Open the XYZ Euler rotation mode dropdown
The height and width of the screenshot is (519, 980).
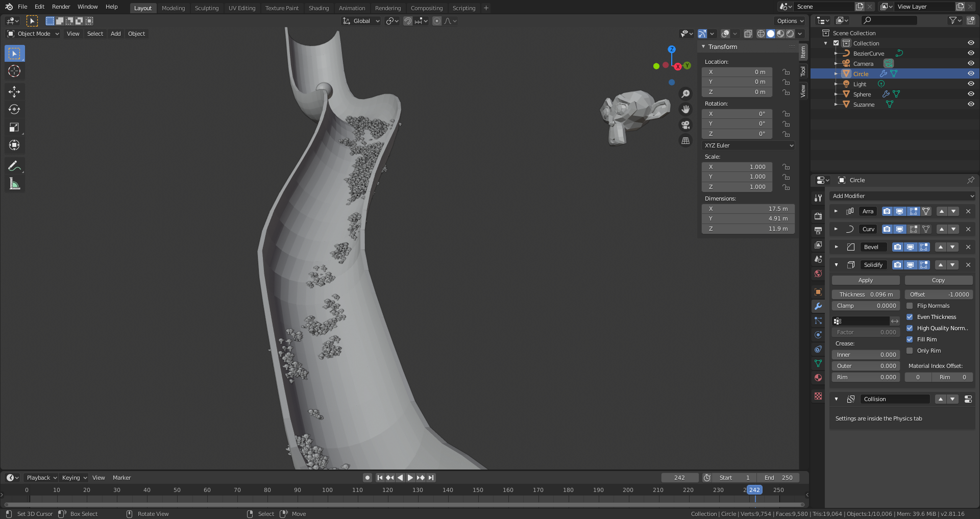click(x=748, y=145)
